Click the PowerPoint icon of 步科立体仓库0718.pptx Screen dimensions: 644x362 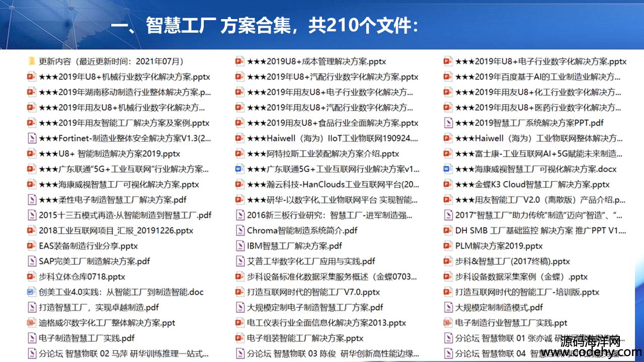point(32,277)
